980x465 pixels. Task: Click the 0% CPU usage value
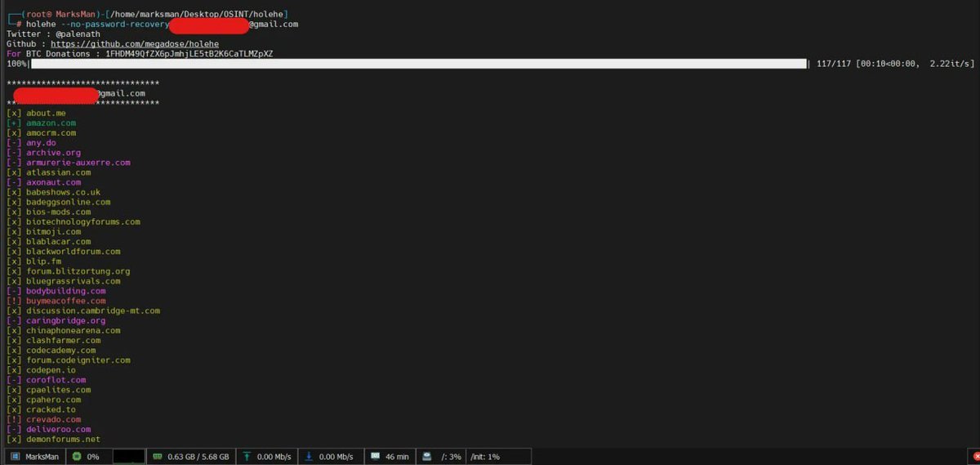(93, 457)
